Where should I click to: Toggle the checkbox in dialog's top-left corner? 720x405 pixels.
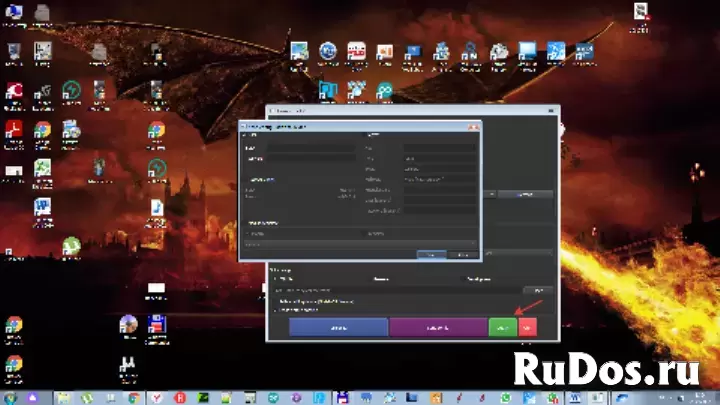[244, 135]
